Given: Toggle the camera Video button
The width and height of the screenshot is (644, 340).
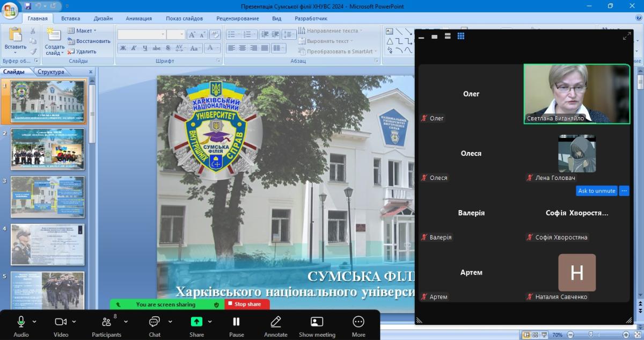Looking at the screenshot, I should tap(61, 325).
